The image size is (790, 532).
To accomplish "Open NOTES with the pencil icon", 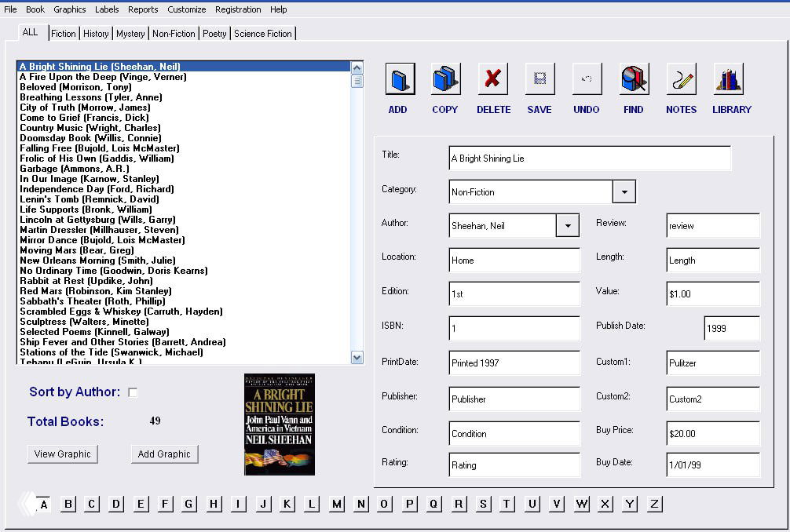I will pos(681,79).
